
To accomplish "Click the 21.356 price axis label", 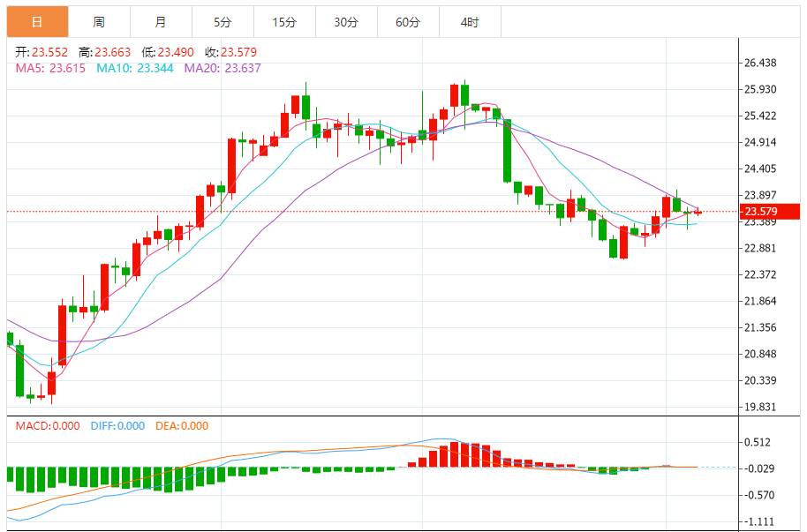I will point(761,327).
